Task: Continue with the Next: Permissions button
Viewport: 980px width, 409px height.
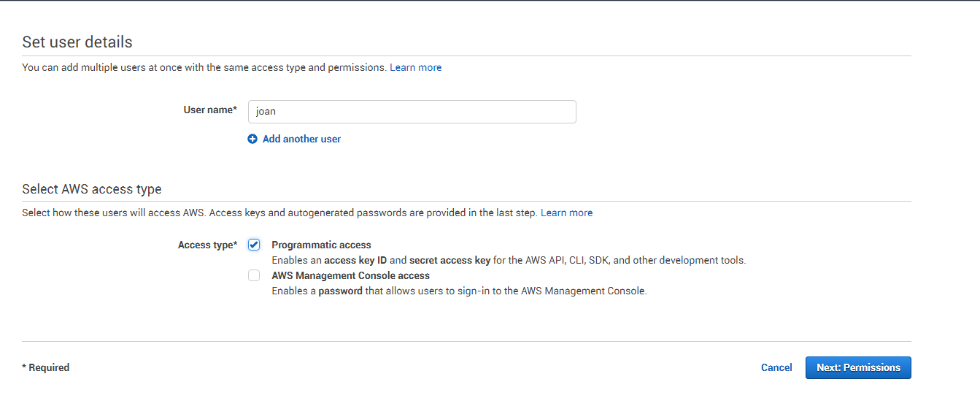Action: tap(858, 367)
